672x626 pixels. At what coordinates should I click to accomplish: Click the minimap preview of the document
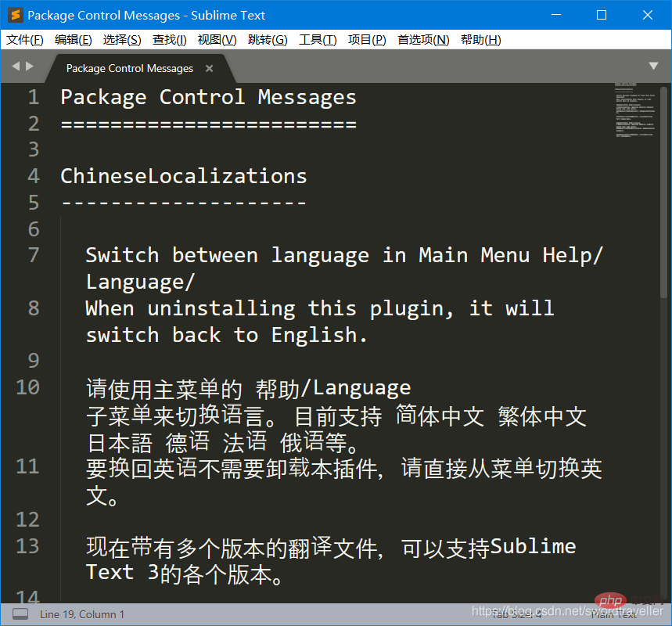(635, 110)
